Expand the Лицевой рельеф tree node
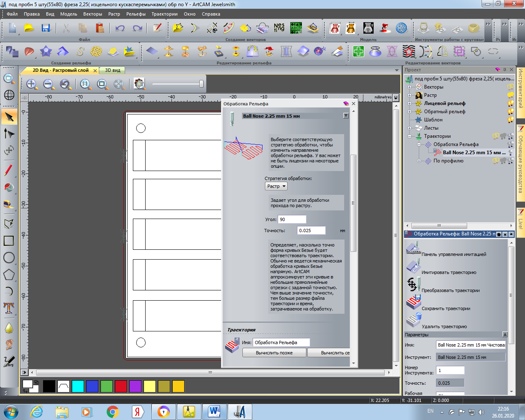525x420 pixels. [409, 103]
